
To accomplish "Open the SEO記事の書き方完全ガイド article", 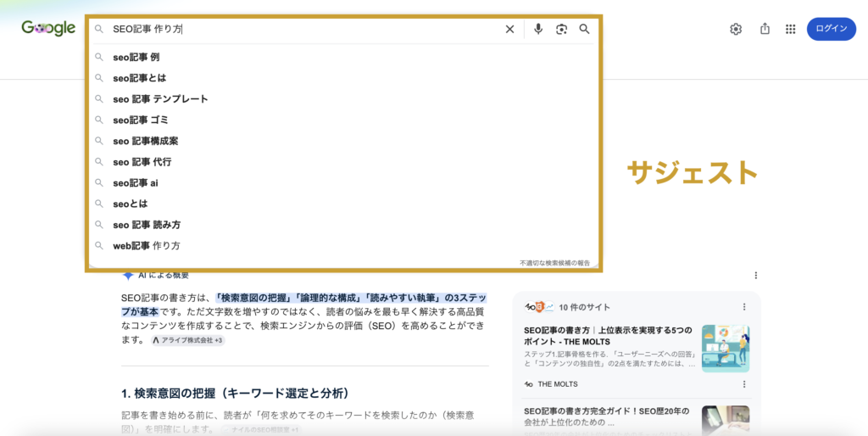I will tap(607, 416).
